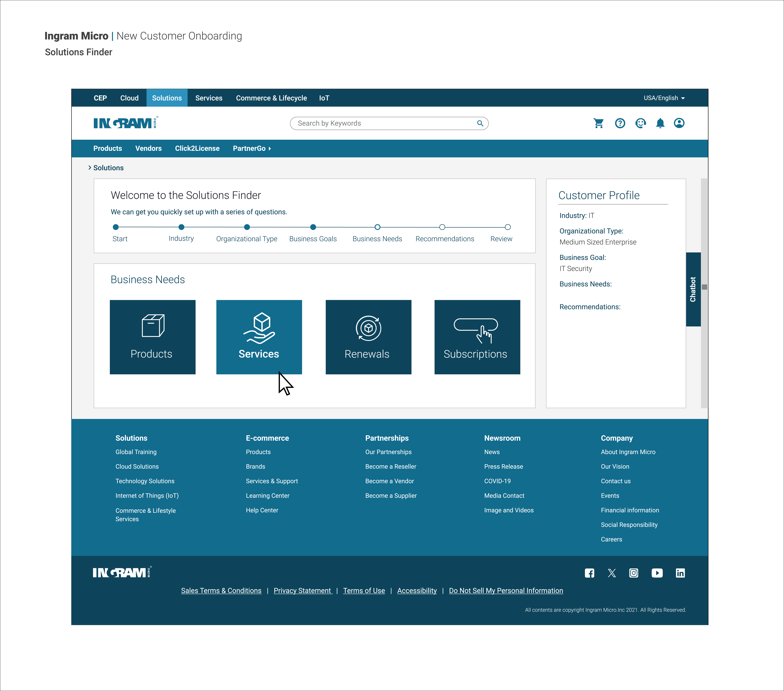Image resolution: width=784 pixels, height=691 pixels.
Task: Expand the PartnerGo submenu arrow
Action: [x=270, y=148]
